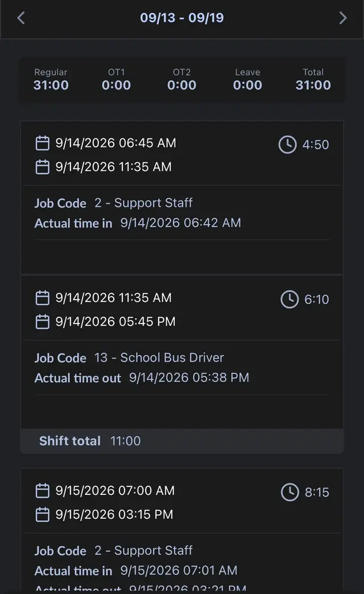This screenshot has width=364, height=594.
Task: Tap calendar icon beside 9/15/2026 07:00 AM
Action: click(43, 491)
